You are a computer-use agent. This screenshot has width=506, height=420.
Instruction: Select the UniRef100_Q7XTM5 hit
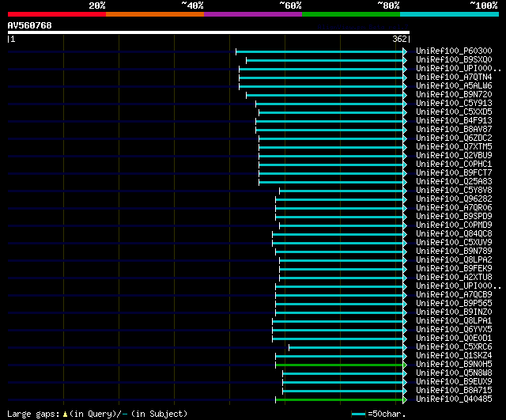click(454, 147)
